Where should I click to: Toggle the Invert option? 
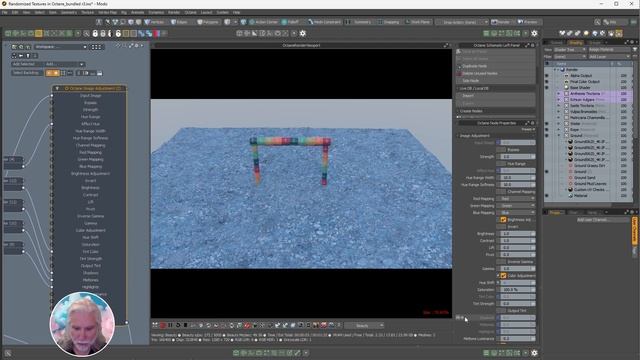501,227
